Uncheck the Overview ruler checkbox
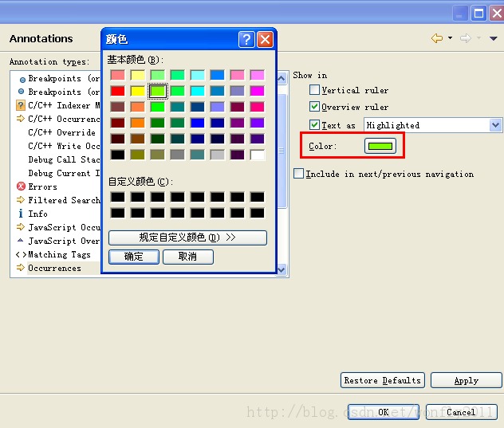 [315, 107]
